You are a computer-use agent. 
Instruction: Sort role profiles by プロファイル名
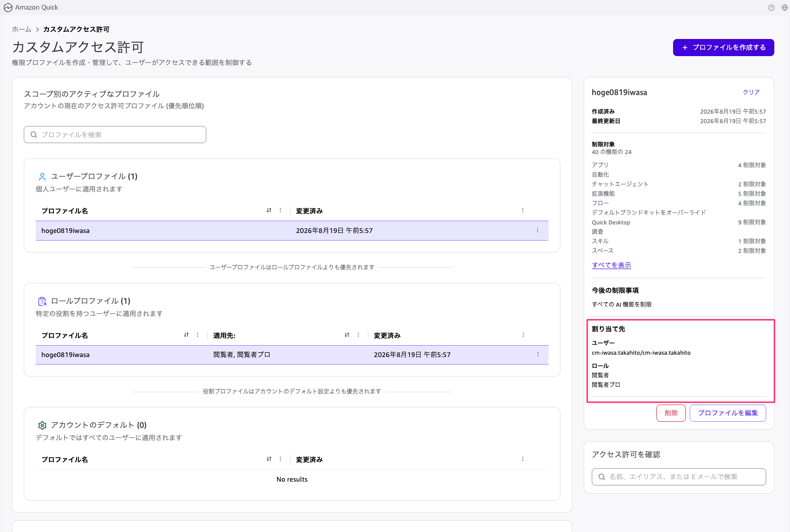pos(186,335)
